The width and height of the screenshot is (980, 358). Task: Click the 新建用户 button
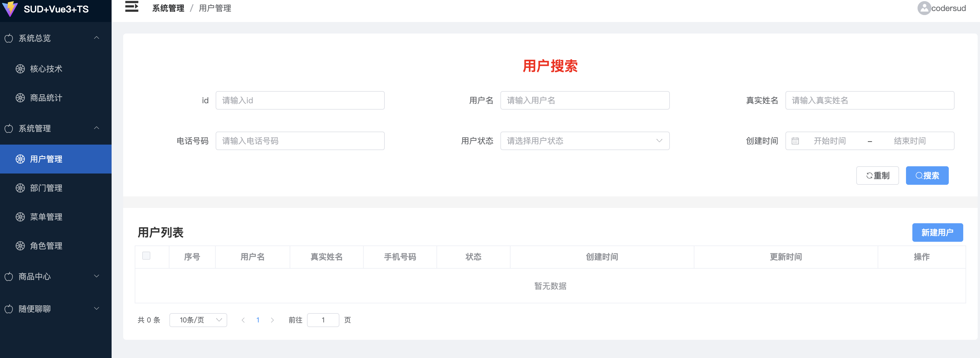tap(938, 232)
